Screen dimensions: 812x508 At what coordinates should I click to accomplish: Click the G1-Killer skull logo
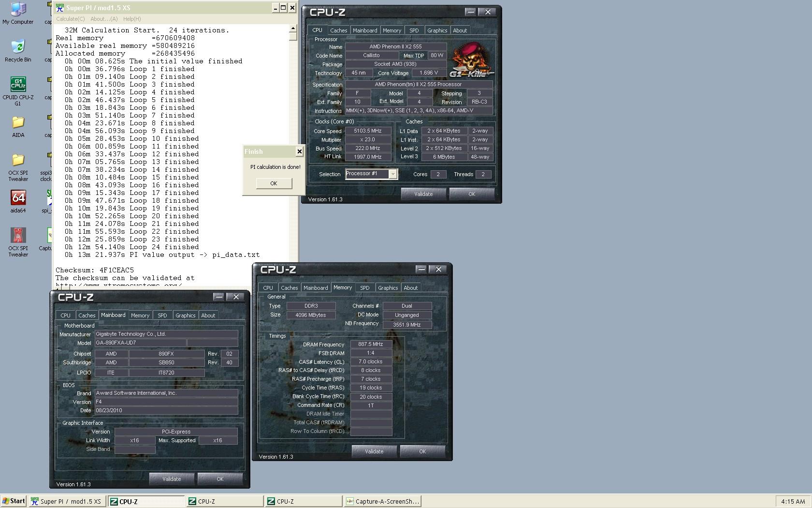pyautogui.click(x=471, y=60)
